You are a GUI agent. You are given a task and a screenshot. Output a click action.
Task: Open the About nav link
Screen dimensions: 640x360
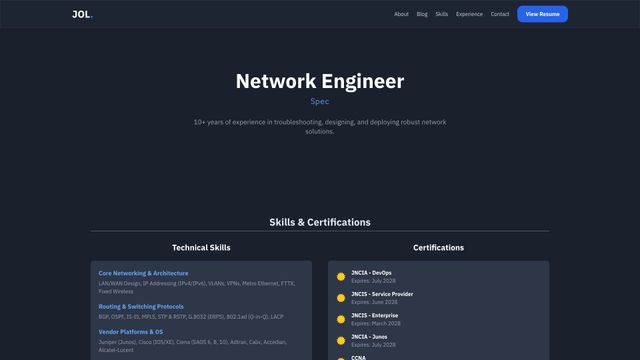click(x=401, y=14)
